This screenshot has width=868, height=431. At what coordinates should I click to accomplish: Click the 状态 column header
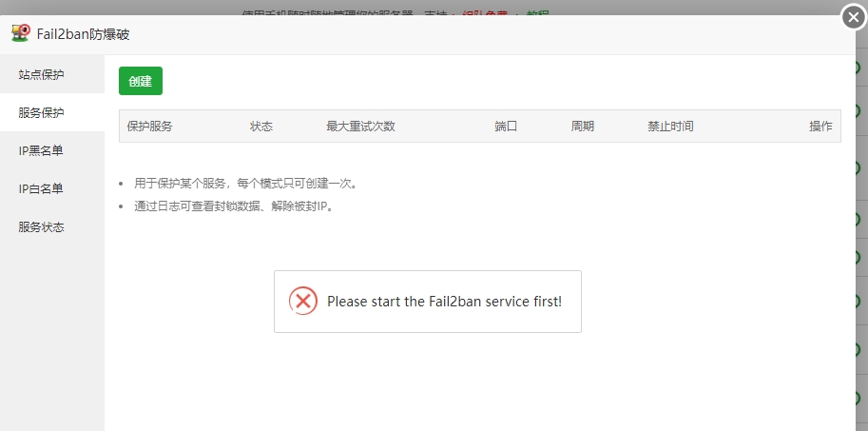(261, 127)
